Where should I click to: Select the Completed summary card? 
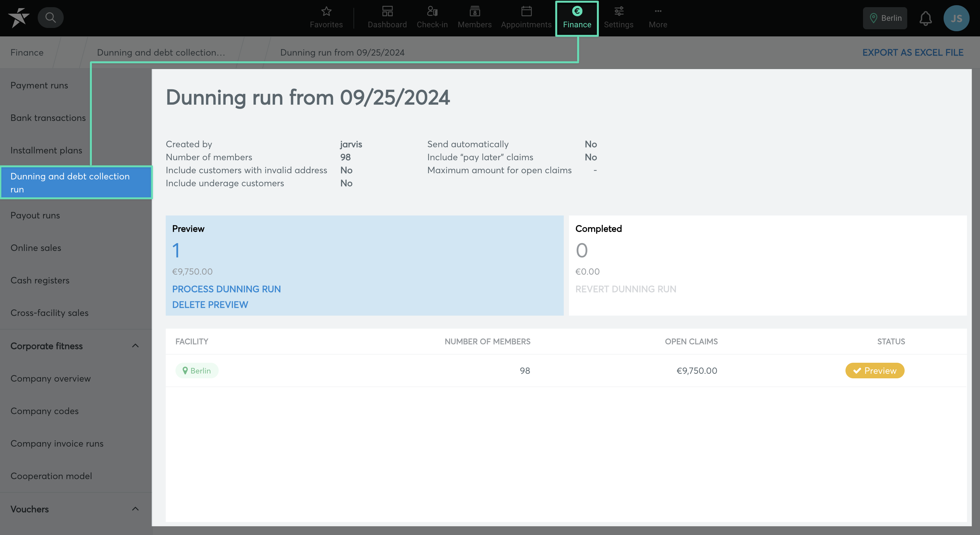tap(768, 266)
